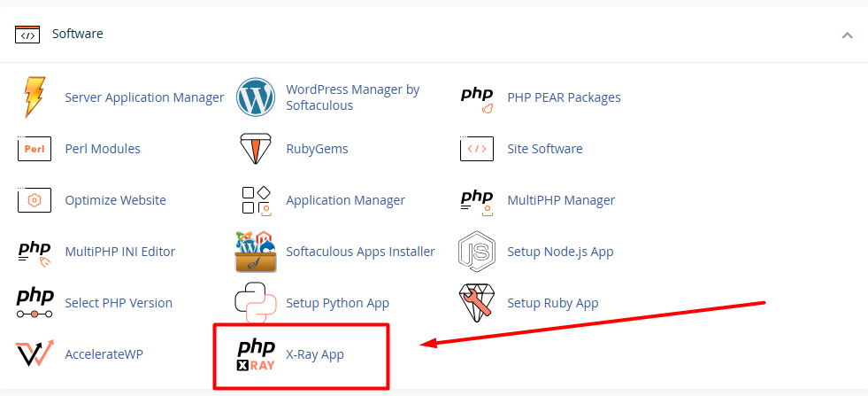Viewport: 868px width, 396px height.
Task: Open Setup Ruby App link
Action: pyautogui.click(x=552, y=303)
